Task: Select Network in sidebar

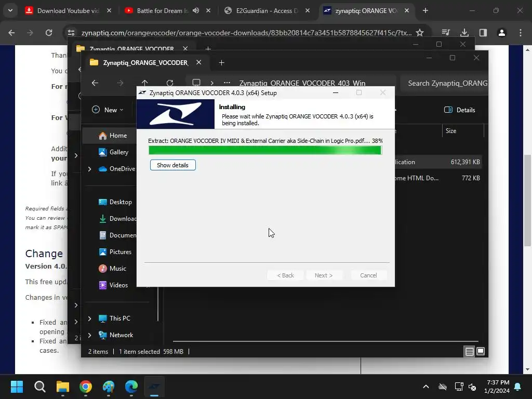Action: point(116,335)
